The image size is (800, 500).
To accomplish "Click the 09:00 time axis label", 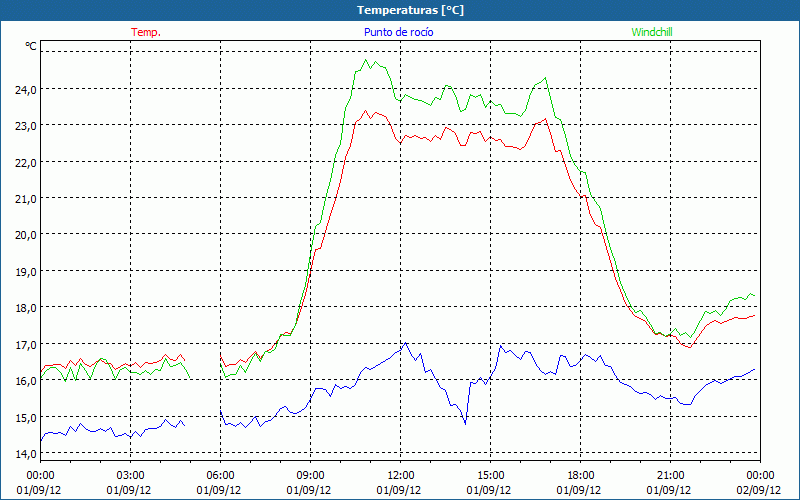I will click(x=310, y=476).
